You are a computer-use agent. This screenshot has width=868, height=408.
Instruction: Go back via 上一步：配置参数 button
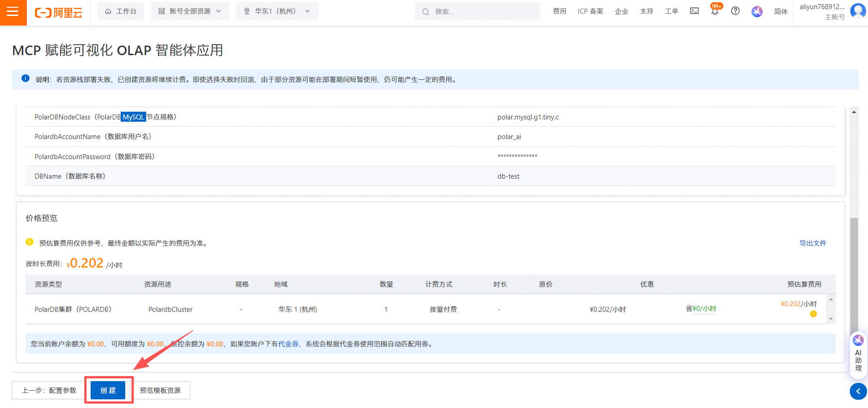[49, 390]
